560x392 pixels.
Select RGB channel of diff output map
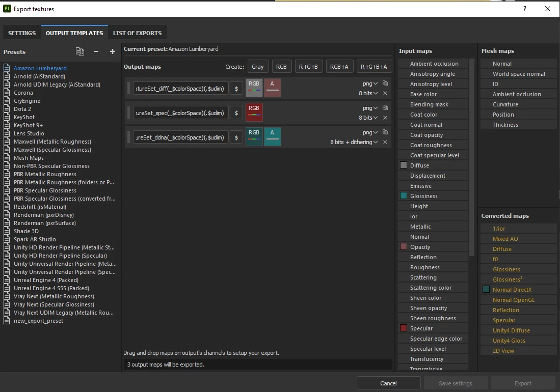(254, 88)
